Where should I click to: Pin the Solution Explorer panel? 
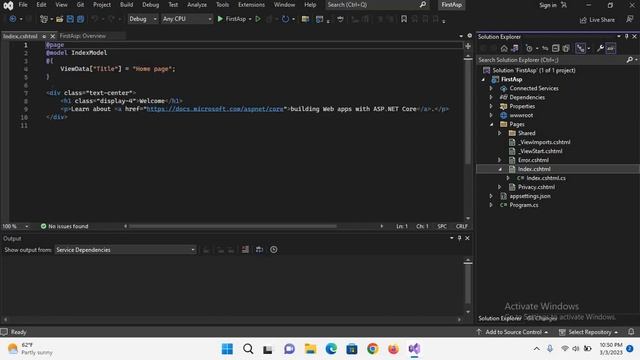tap(627, 36)
